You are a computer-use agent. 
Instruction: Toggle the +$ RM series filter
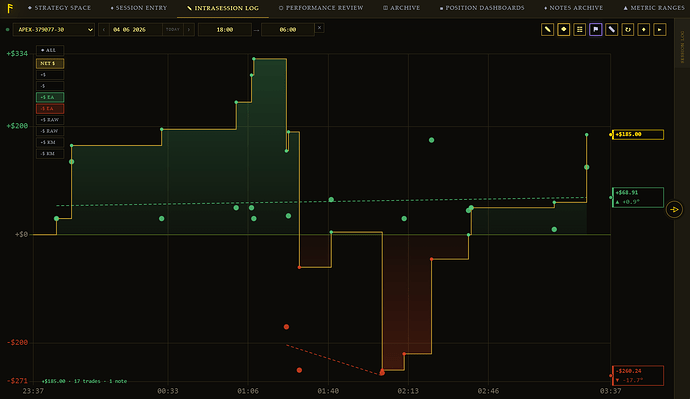(50, 143)
